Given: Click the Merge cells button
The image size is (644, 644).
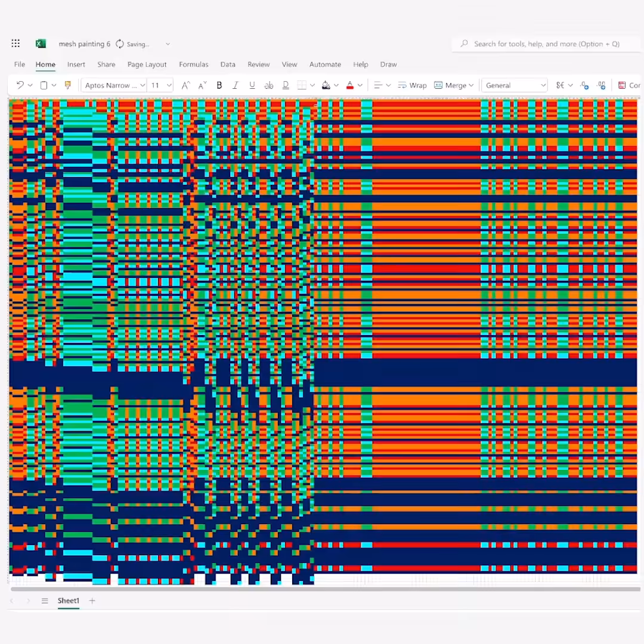Looking at the screenshot, I should 451,85.
